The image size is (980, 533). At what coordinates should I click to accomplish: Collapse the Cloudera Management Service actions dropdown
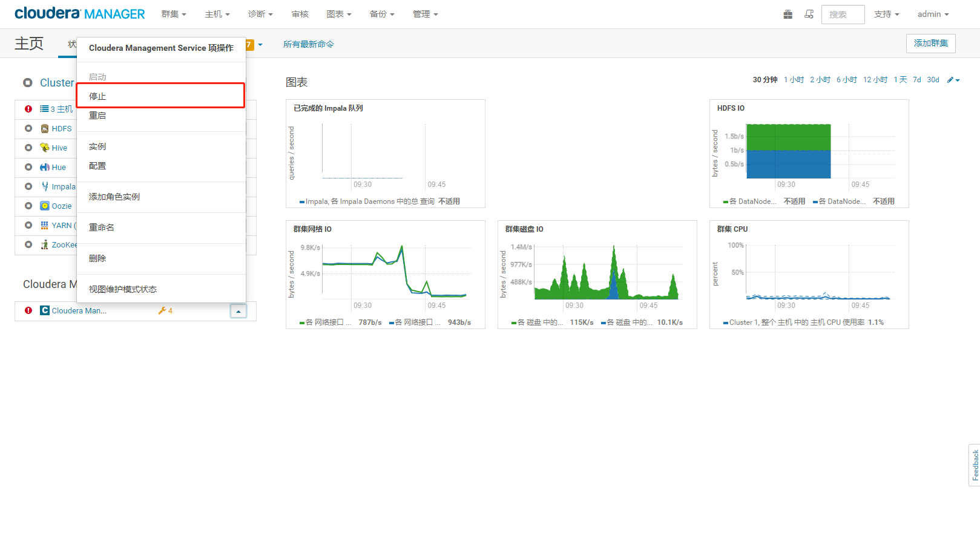(238, 311)
